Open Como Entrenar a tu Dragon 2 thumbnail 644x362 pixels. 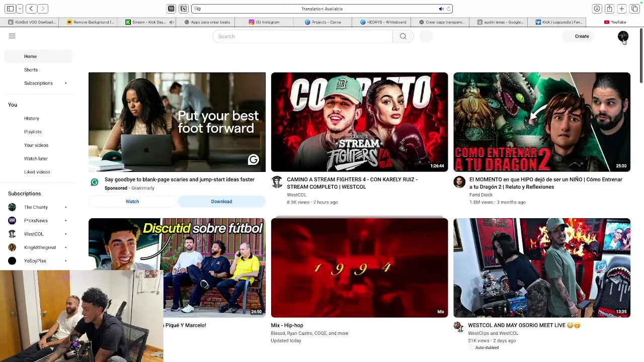click(x=542, y=122)
